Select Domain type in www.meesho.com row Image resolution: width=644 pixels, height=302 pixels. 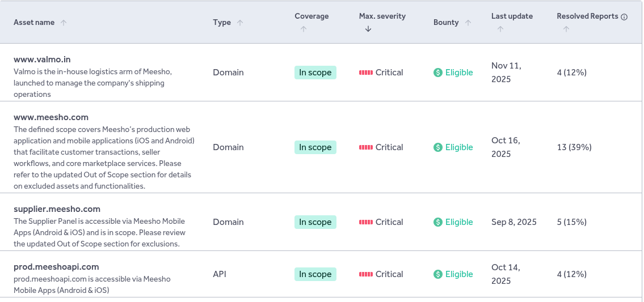[x=228, y=147]
